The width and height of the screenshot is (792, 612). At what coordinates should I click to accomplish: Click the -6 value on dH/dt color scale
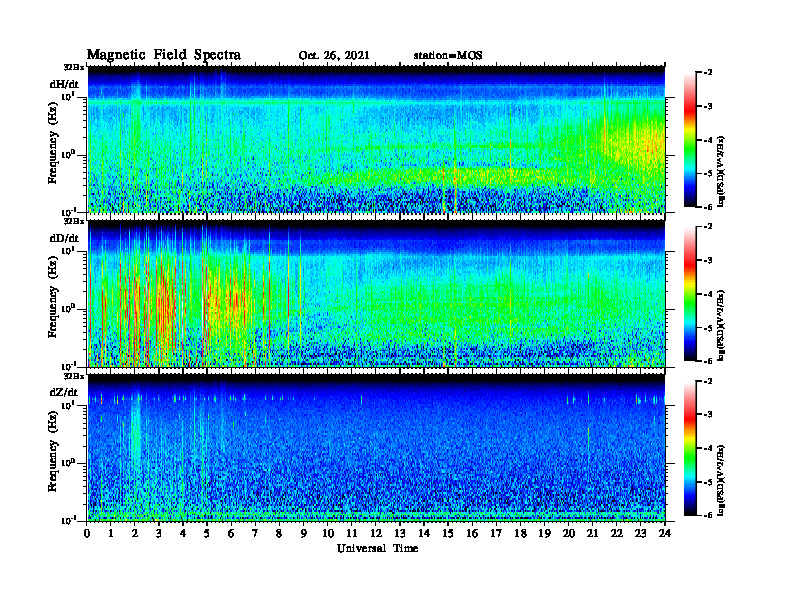tap(708, 207)
